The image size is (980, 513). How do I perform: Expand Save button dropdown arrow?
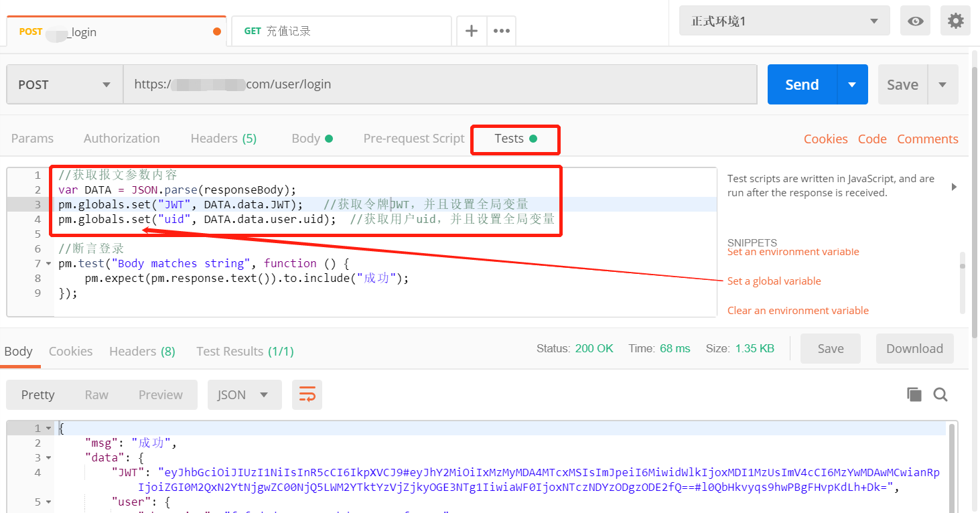point(942,84)
